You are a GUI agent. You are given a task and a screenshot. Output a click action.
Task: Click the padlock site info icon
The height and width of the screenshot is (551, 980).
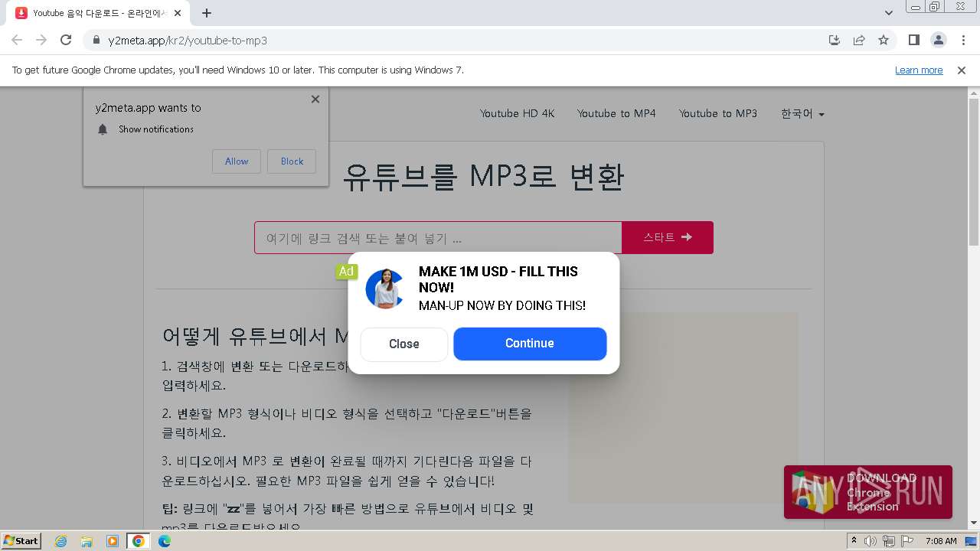point(96,41)
